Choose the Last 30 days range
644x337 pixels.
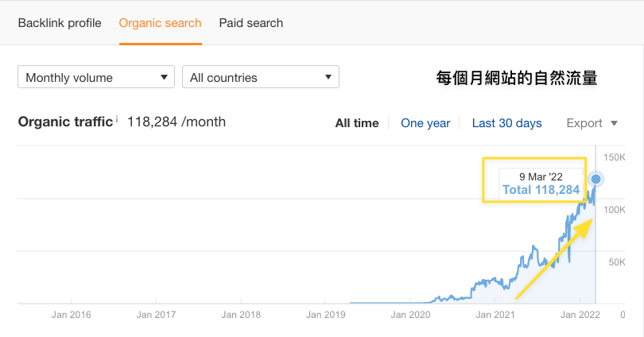point(506,123)
